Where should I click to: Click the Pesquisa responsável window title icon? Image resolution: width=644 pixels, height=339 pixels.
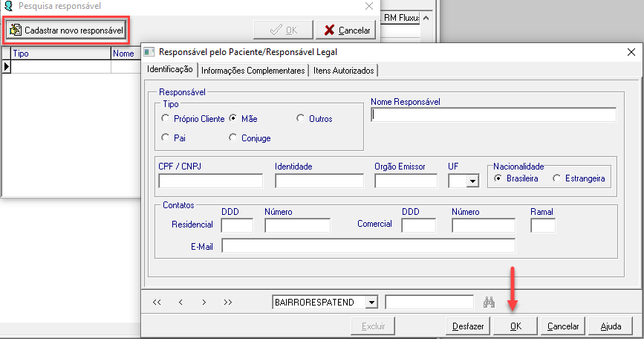pyautogui.click(x=8, y=6)
